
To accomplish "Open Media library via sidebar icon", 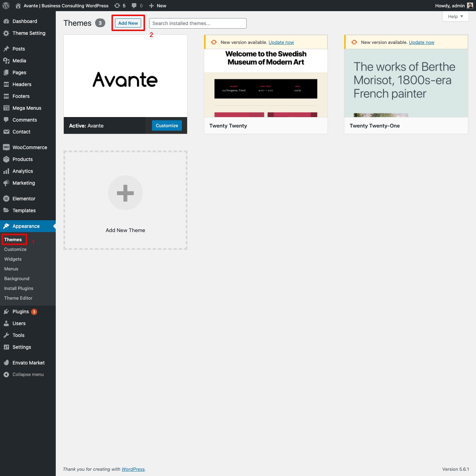I will 6,60.
